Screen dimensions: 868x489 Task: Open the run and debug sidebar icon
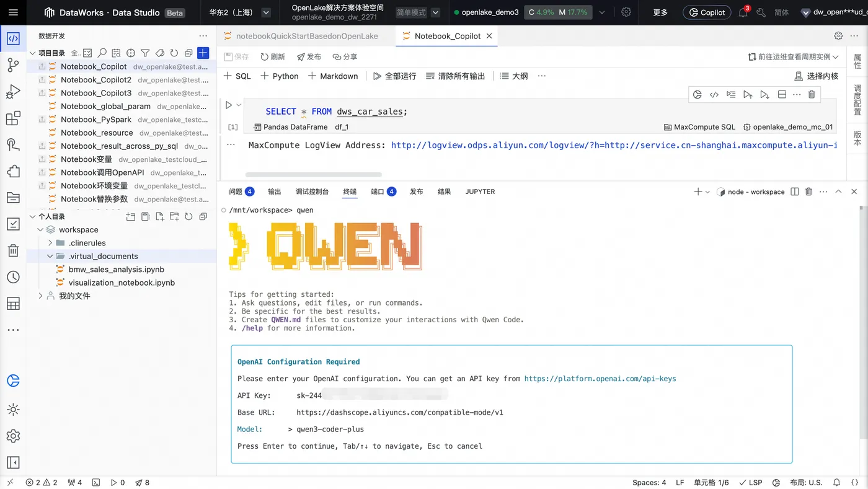[13, 92]
